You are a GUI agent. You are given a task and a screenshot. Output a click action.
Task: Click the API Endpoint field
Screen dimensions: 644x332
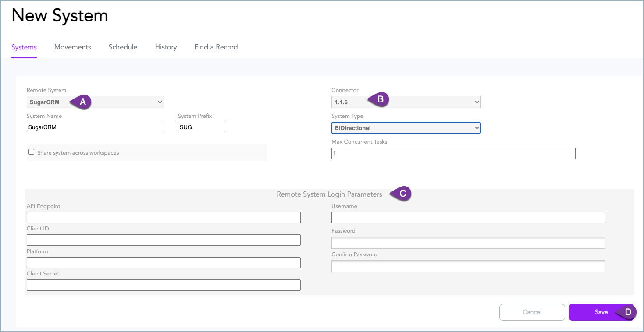164,218
